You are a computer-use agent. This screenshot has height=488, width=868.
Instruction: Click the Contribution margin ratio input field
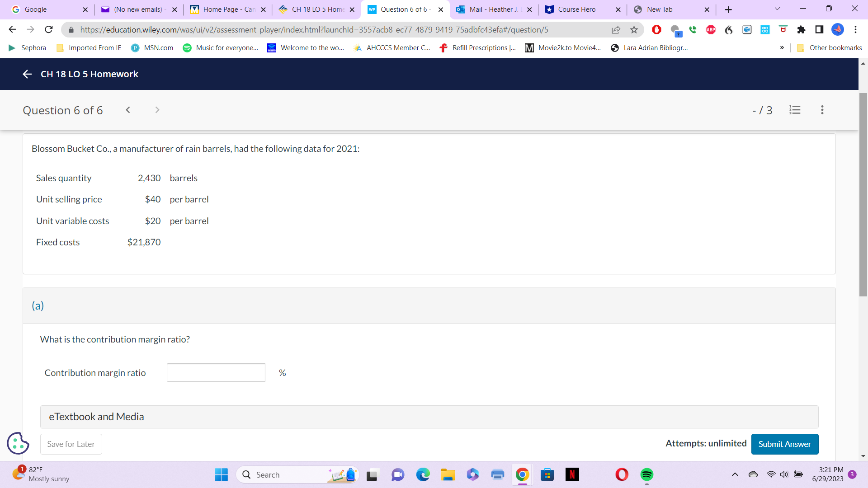(x=216, y=373)
